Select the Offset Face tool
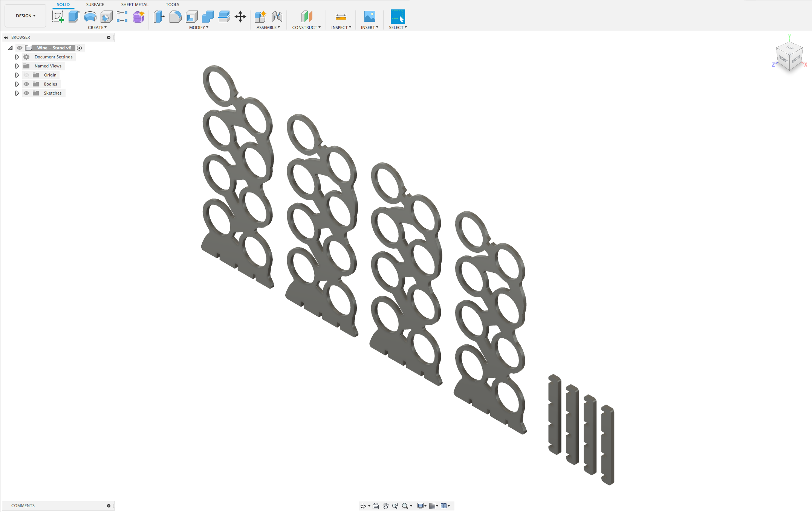 (224, 17)
